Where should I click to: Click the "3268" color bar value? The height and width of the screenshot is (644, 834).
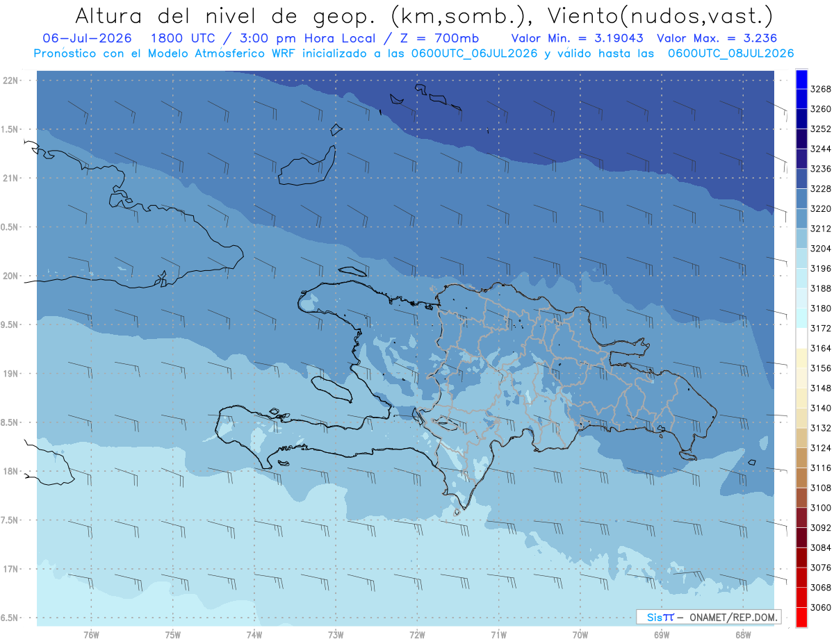coord(821,89)
